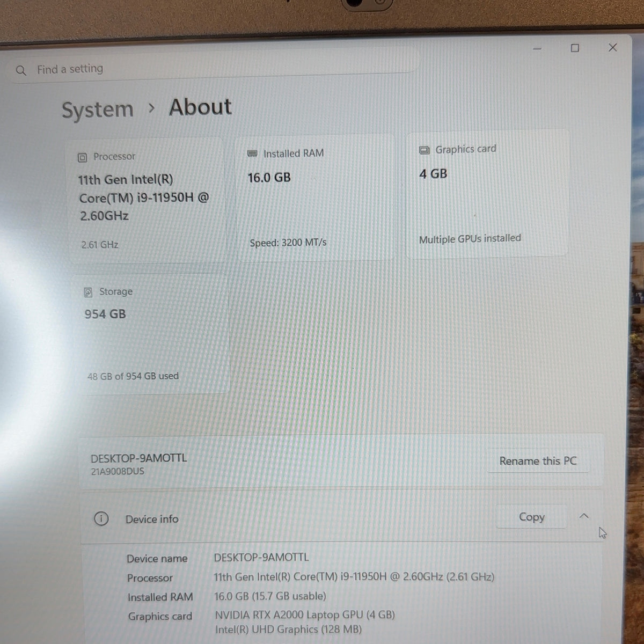The height and width of the screenshot is (644, 644).
Task: Click the Installed RAM memory icon
Action: point(252,154)
